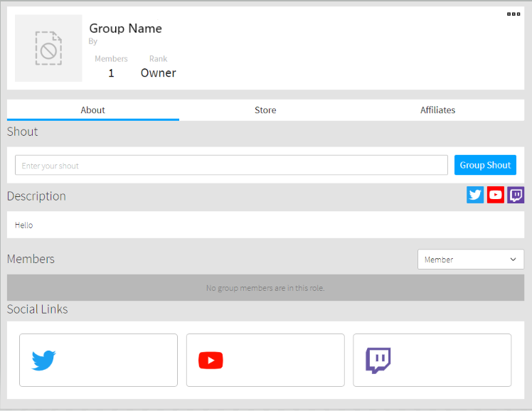Image resolution: width=532 pixels, height=411 pixels.
Task: Click the Owner rank text
Action: click(159, 73)
